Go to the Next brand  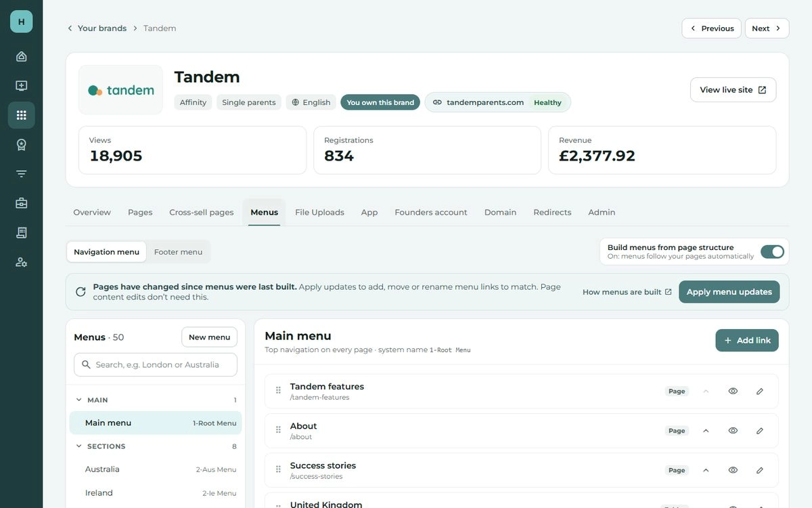pyautogui.click(x=767, y=28)
